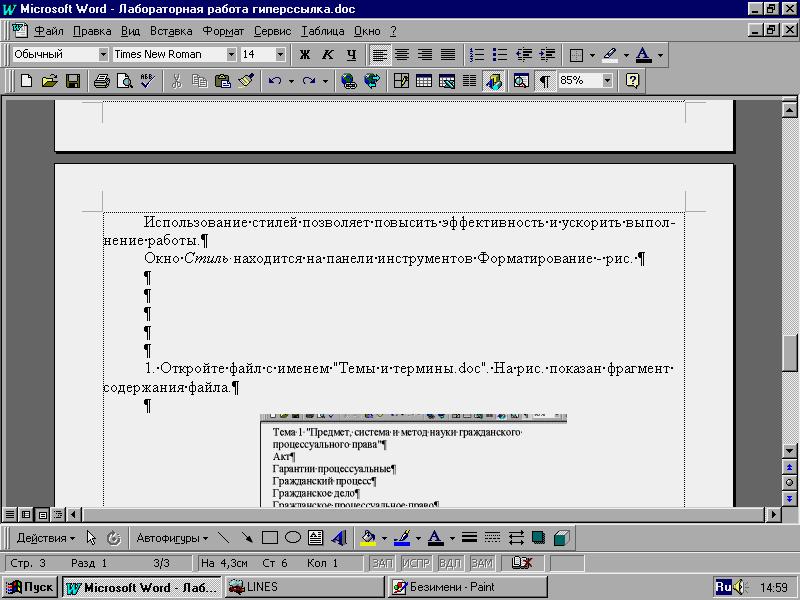Increase paragraph indent
Image resolution: width=800 pixels, height=600 pixels.
coord(547,55)
